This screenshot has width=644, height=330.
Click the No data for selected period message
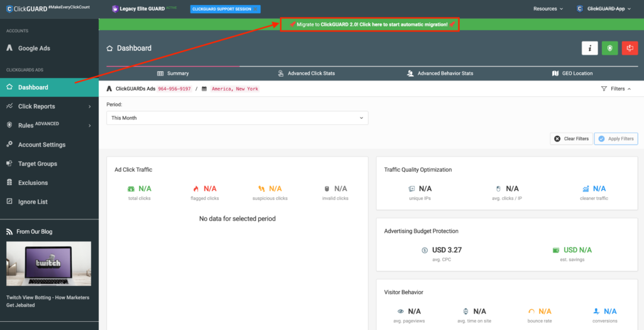[237, 219]
